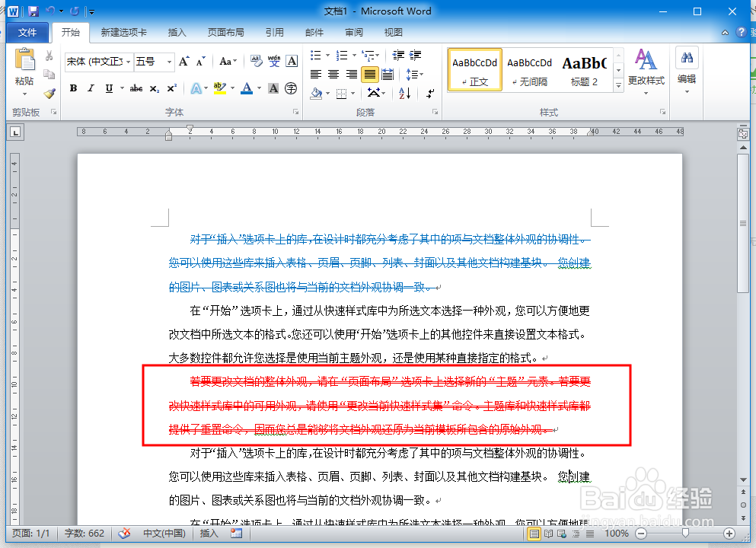Toggle underline on selected text
Image resolution: width=756 pixels, height=548 pixels.
pos(109,88)
